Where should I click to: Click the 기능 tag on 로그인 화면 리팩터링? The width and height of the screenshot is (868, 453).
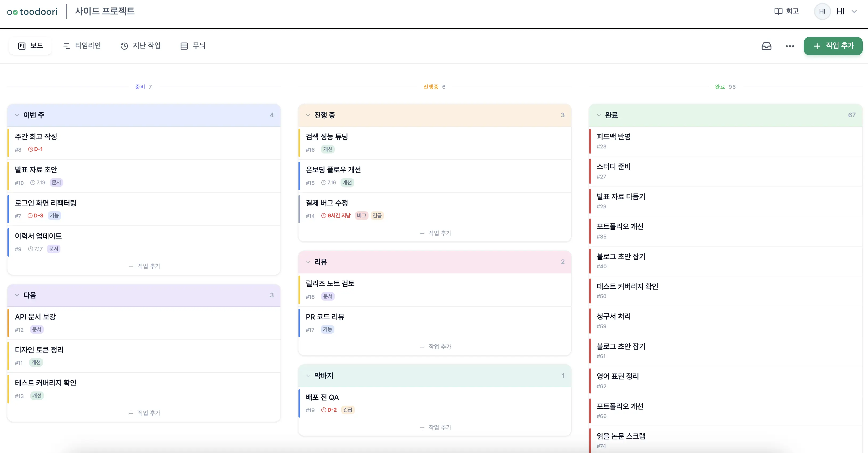click(54, 216)
